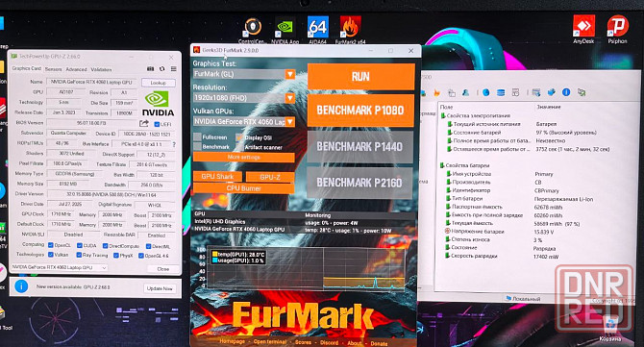
Task: Click the GPU-Z button inside FurMark
Action: point(270,177)
